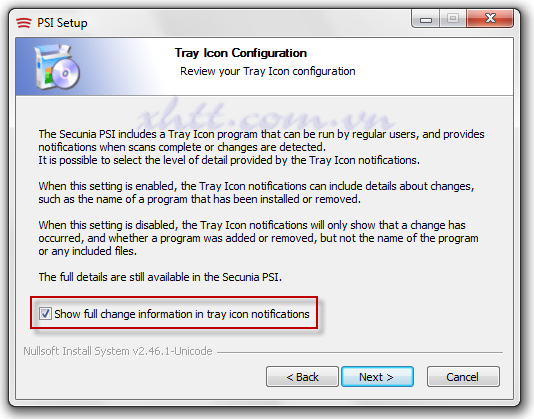Click the 'When this setting is disabled' paragraph
The width and height of the screenshot is (534, 419).
coord(258,238)
